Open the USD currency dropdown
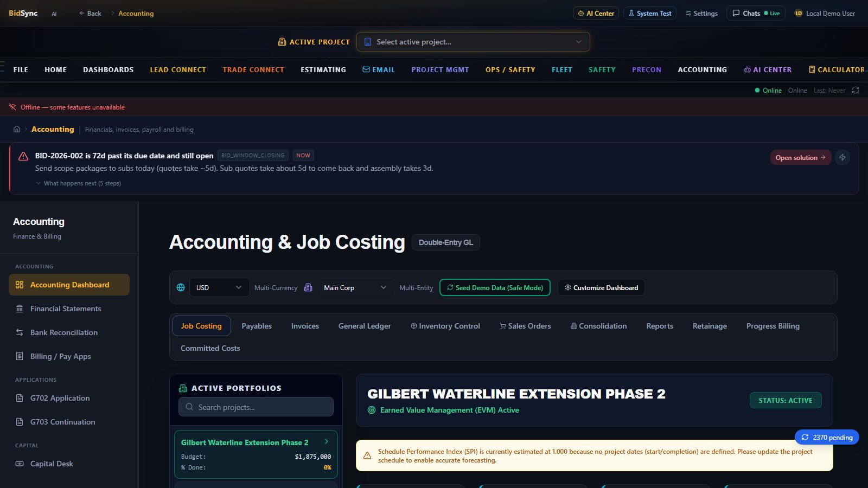 [x=219, y=287]
